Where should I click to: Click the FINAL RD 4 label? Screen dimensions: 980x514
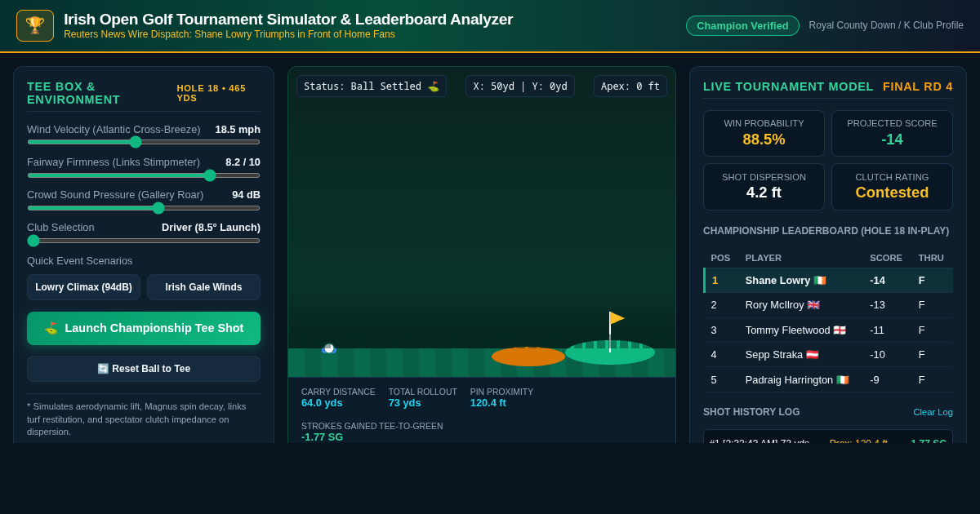(918, 86)
